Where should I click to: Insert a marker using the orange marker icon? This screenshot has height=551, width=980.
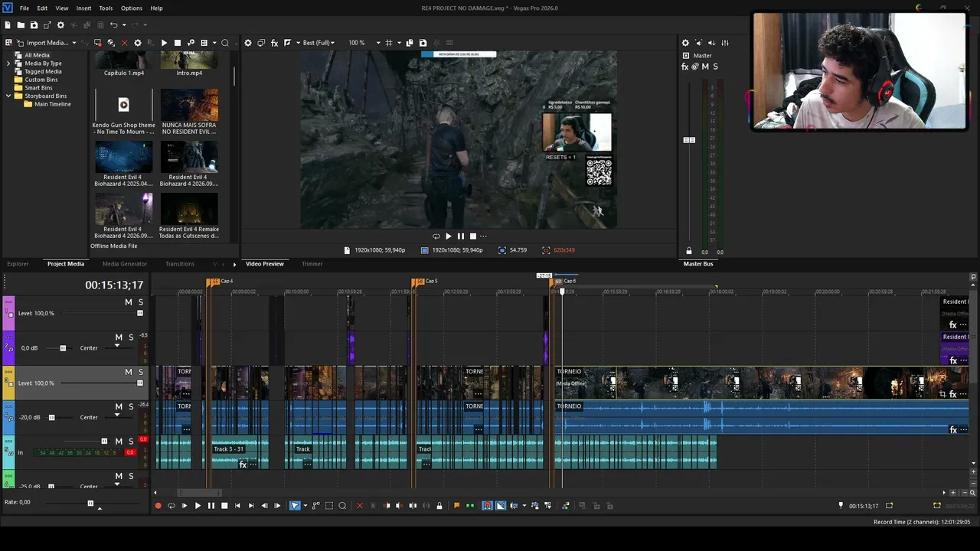457,506
